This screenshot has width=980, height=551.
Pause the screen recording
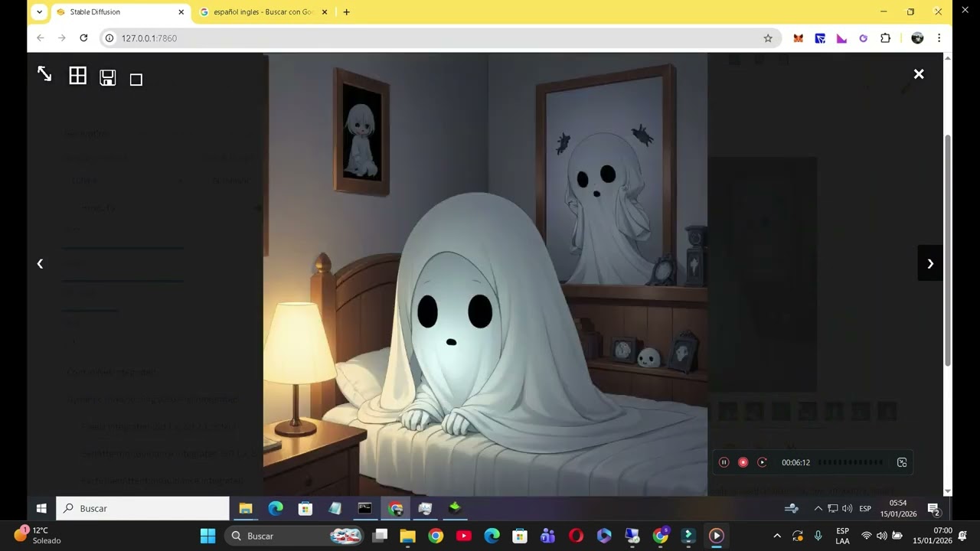coord(724,462)
